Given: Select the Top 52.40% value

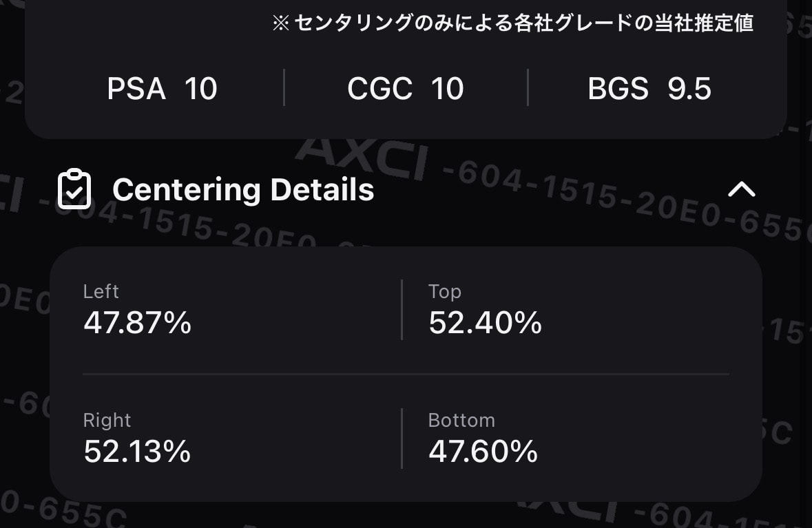Looking at the screenshot, I should 486,322.
